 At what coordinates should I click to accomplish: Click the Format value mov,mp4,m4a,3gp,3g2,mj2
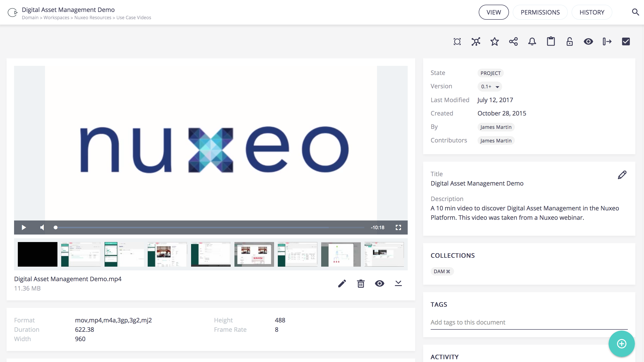[113, 320]
